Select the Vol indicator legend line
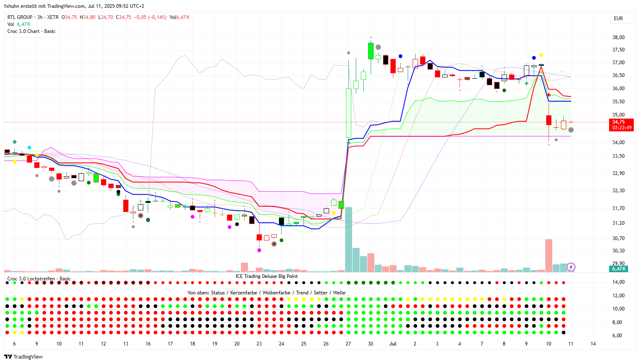Image resolution: width=640 pixels, height=364 pixels. coord(11,24)
